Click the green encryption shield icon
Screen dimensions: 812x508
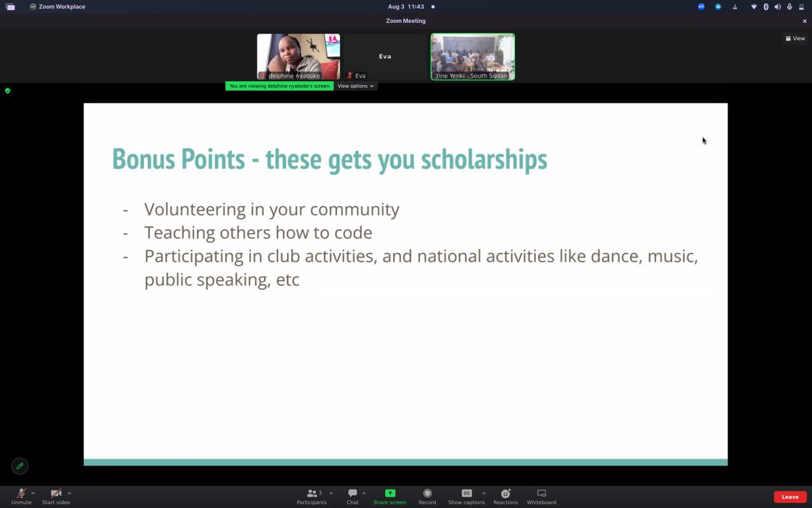click(7, 90)
